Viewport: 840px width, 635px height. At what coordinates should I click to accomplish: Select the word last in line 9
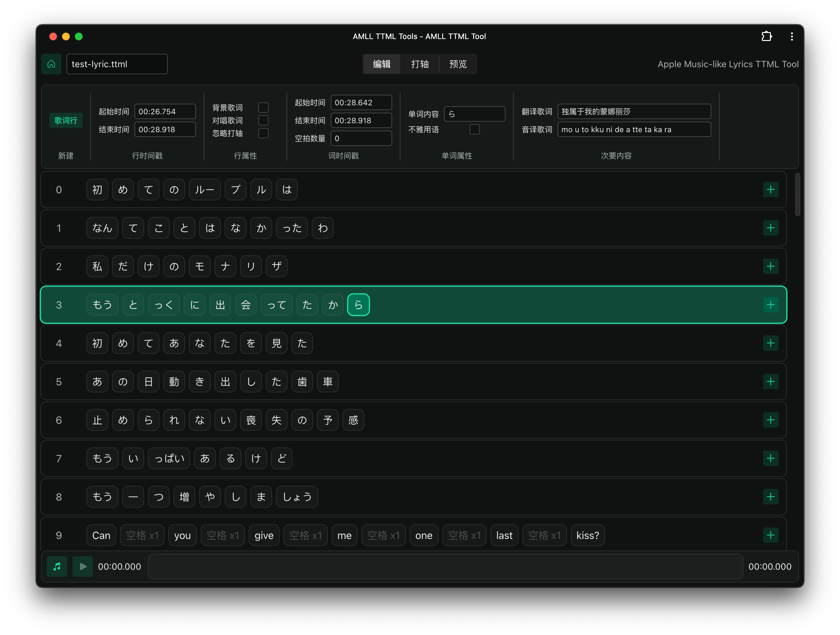coord(504,535)
